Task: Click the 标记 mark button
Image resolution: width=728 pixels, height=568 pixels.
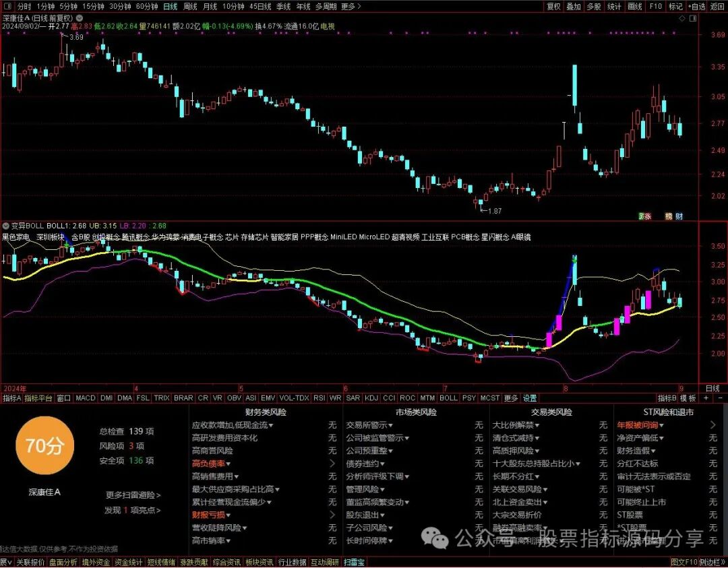Action: [x=675, y=7]
